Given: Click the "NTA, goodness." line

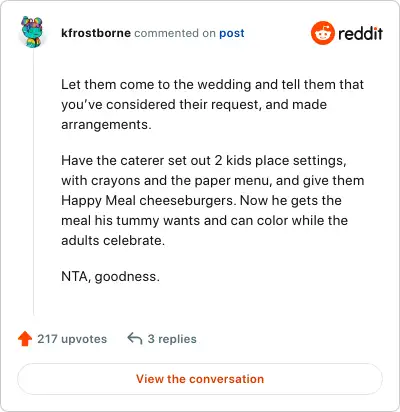Looking at the screenshot, I should click(110, 276).
